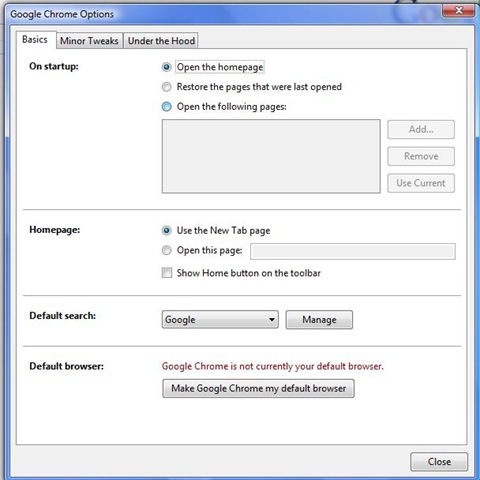Viewport: 480px width, 480px height.
Task: Click Make Google Chrome my default browser
Action: tap(258, 388)
